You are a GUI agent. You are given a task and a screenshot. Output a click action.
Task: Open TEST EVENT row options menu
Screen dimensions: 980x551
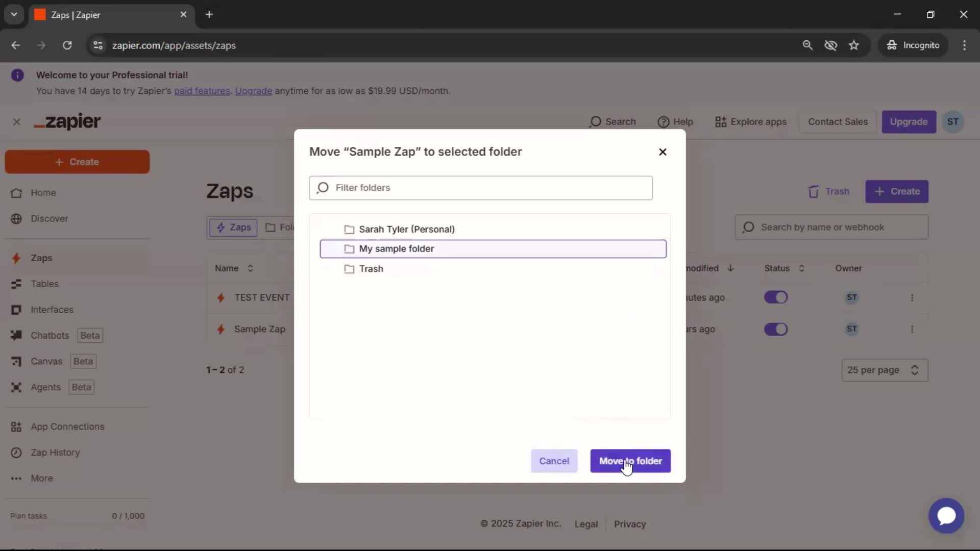coord(912,297)
